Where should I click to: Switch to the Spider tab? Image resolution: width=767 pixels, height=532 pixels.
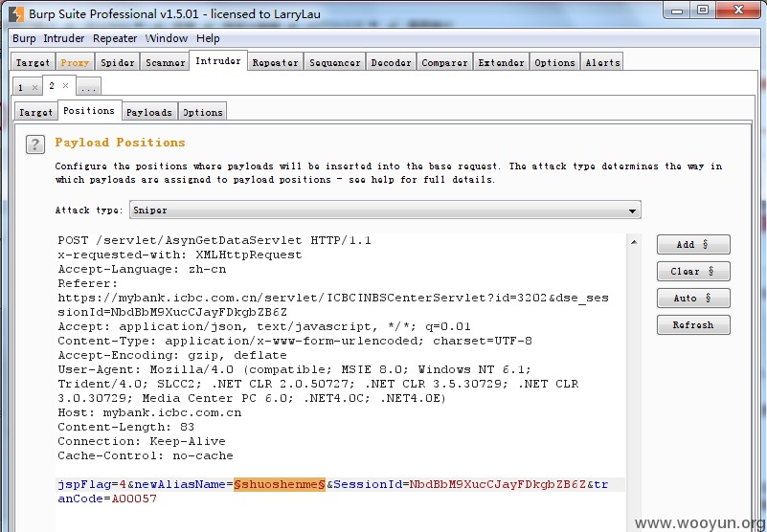[118, 62]
